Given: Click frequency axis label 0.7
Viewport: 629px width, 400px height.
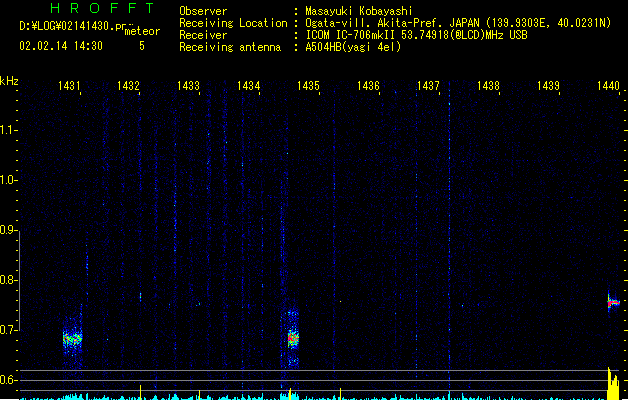Looking at the screenshot, I should click(7, 330).
